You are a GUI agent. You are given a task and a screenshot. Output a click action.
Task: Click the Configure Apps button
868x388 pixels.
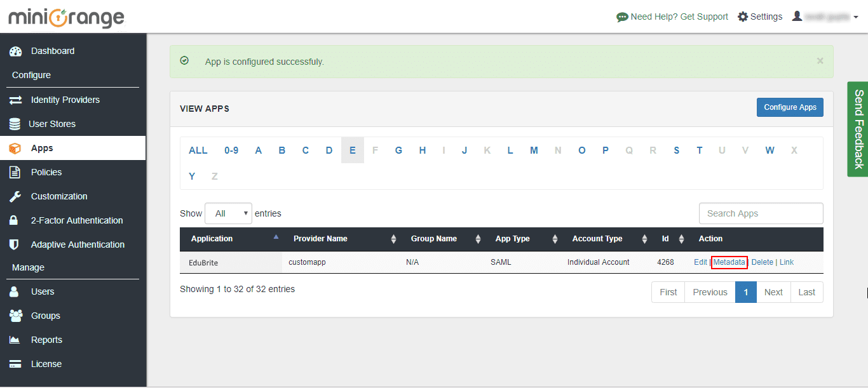click(x=790, y=107)
